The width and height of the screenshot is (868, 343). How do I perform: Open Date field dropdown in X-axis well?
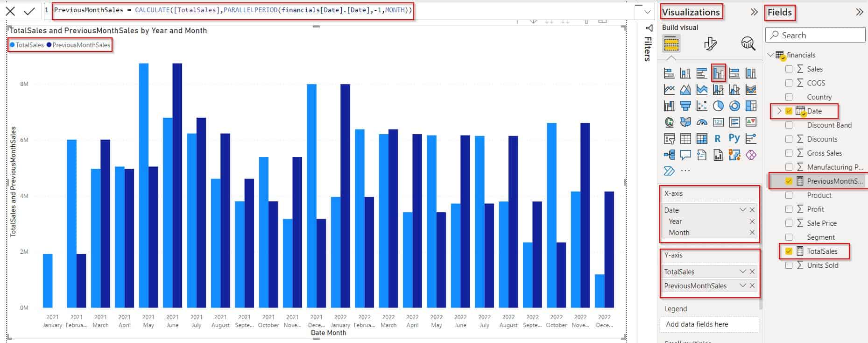pos(743,210)
